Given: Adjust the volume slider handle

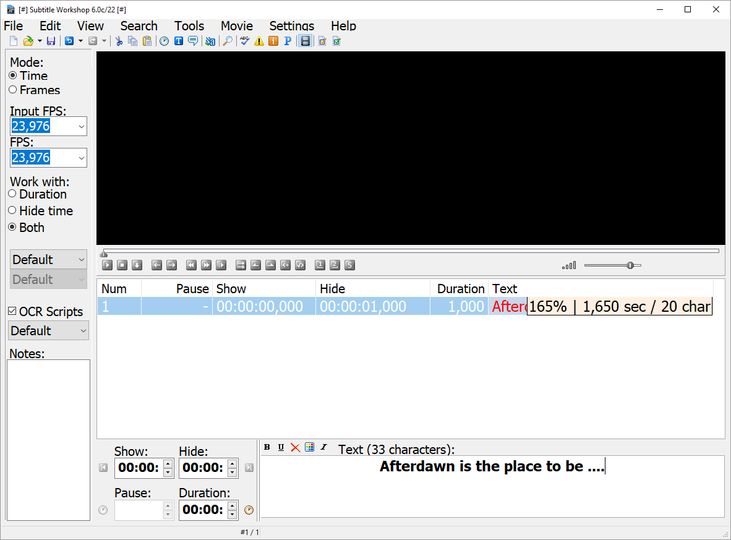Looking at the screenshot, I should point(630,265).
